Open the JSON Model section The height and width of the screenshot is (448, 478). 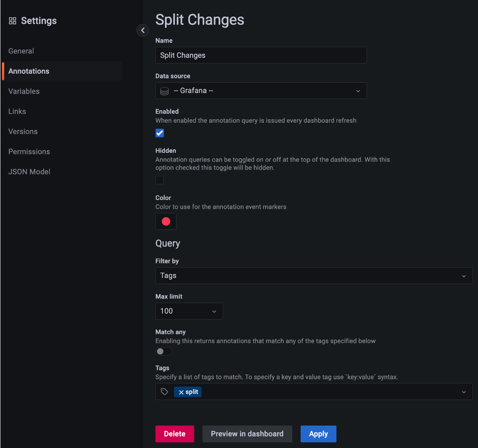29,172
